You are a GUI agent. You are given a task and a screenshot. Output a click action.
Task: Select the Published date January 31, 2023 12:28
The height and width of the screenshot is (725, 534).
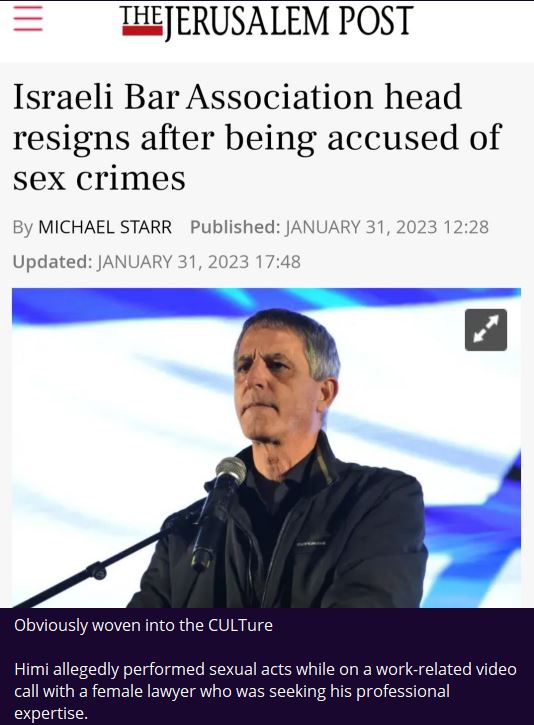point(387,227)
